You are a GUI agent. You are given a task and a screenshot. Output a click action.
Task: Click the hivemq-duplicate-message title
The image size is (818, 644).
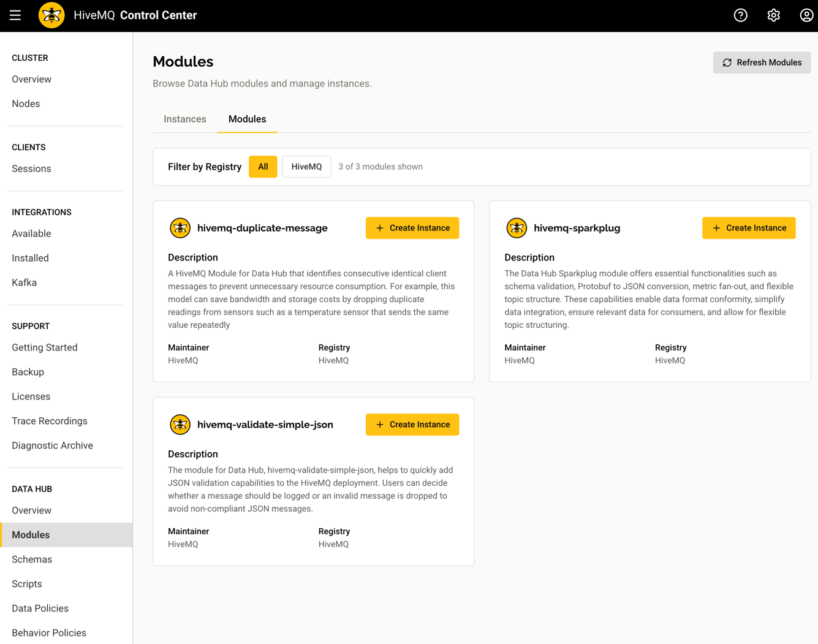click(x=262, y=228)
